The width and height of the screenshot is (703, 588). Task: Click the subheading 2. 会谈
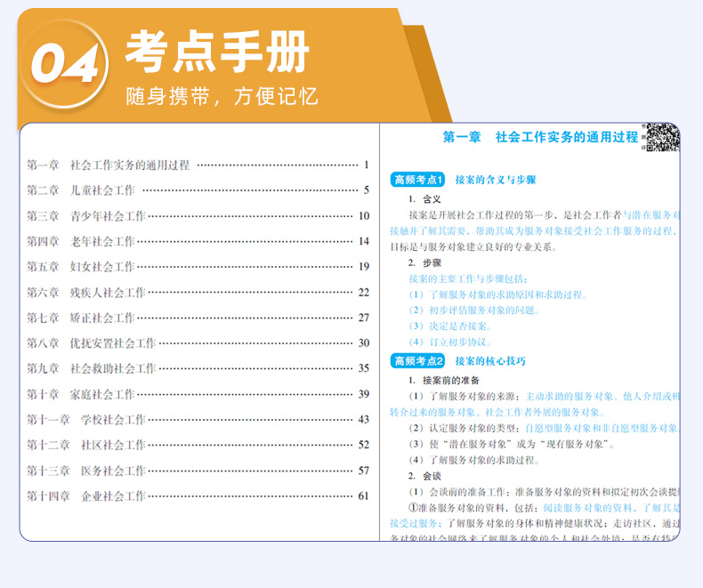tap(424, 476)
